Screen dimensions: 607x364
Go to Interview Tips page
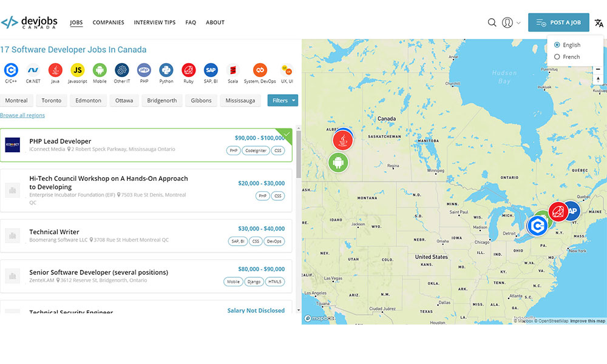(155, 22)
